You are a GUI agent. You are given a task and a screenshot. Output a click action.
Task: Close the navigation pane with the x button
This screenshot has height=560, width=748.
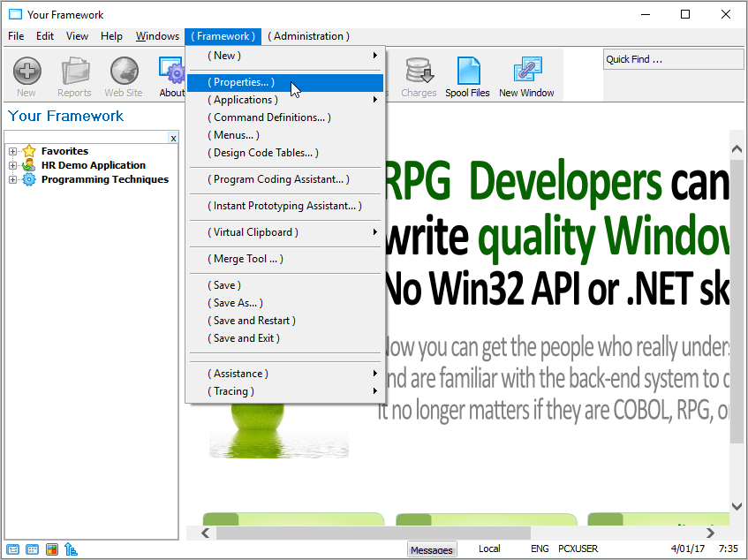tap(173, 139)
